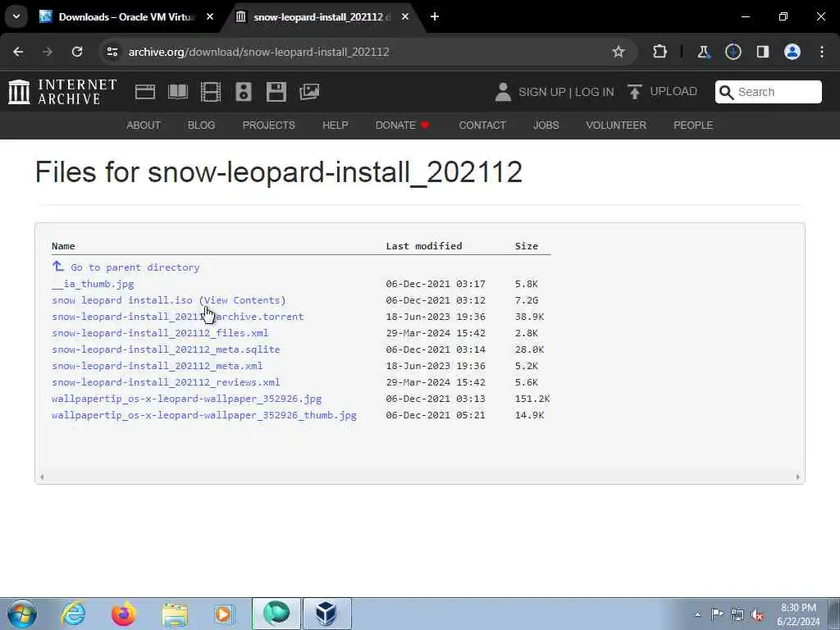Click the file listing right scroll arrow
840x630 pixels.
797,477
